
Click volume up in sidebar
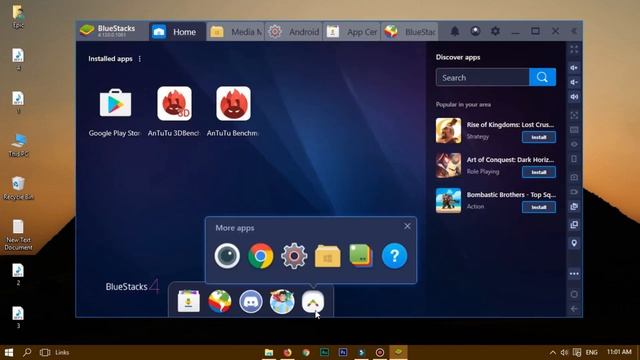point(574,68)
